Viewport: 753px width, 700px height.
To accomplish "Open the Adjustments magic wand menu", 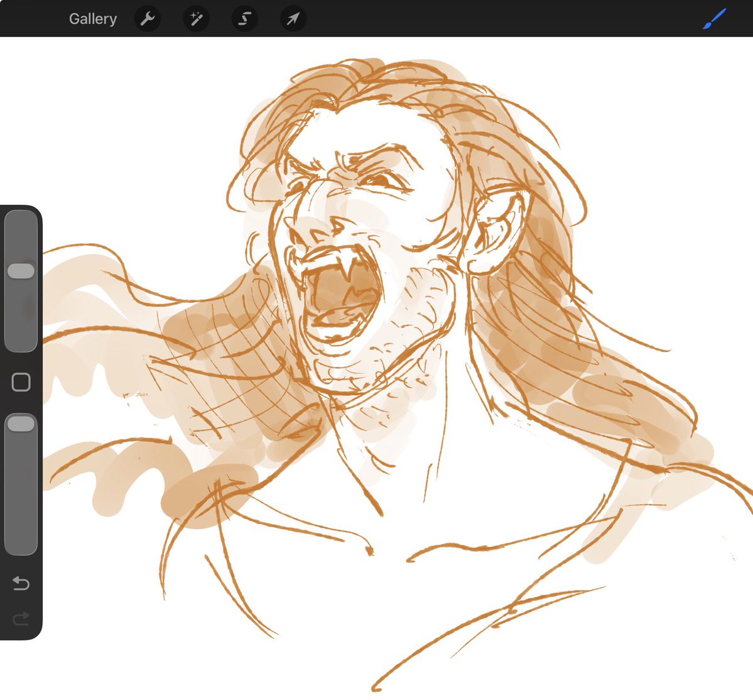I will [x=196, y=19].
